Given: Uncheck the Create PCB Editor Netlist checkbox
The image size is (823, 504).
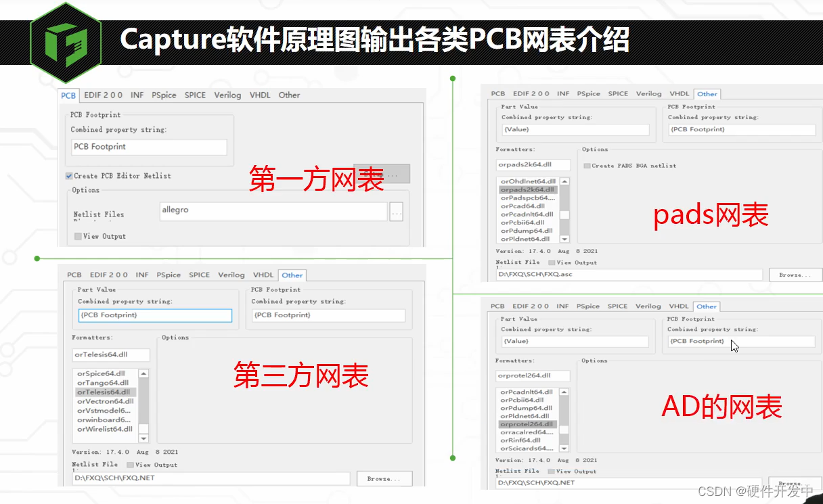Looking at the screenshot, I should point(69,176).
